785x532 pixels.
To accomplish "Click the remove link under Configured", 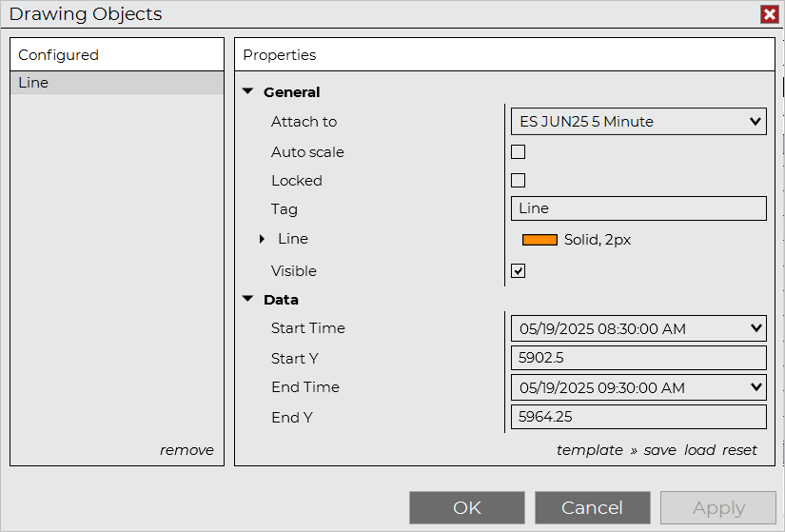I will coord(186,450).
